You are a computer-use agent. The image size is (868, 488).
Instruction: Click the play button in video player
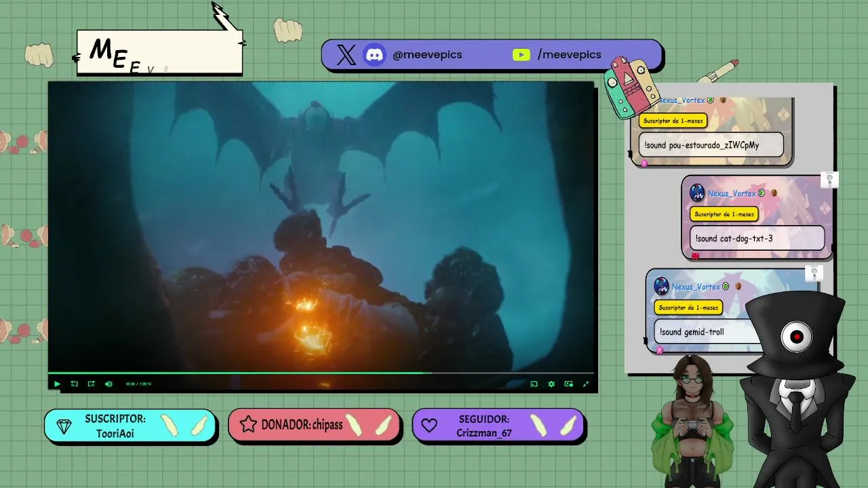point(57,384)
